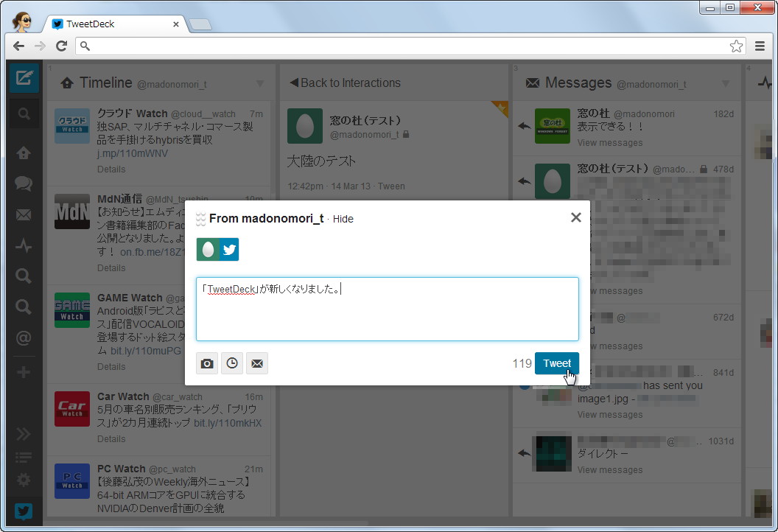Image resolution: width=778 pixels, height=532 pixels.
Task: Toggle the Twitter account icon in composer
Action: coord(228,250)
